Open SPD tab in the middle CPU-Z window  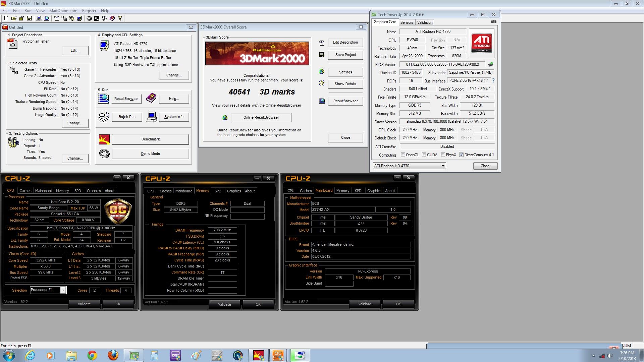(218, 191)
